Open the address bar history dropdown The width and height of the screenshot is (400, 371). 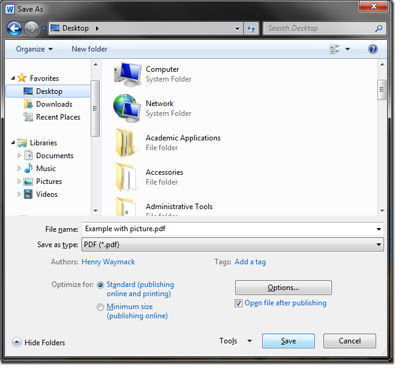(237, 29)
